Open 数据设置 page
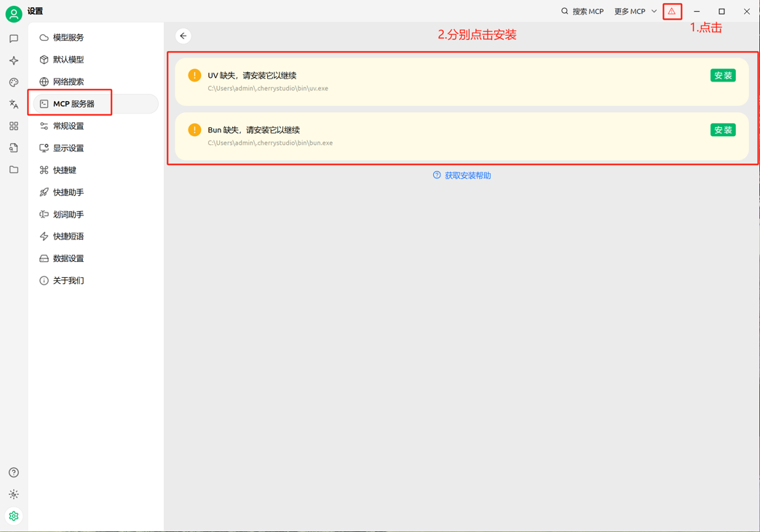 [x=95, y=258]
